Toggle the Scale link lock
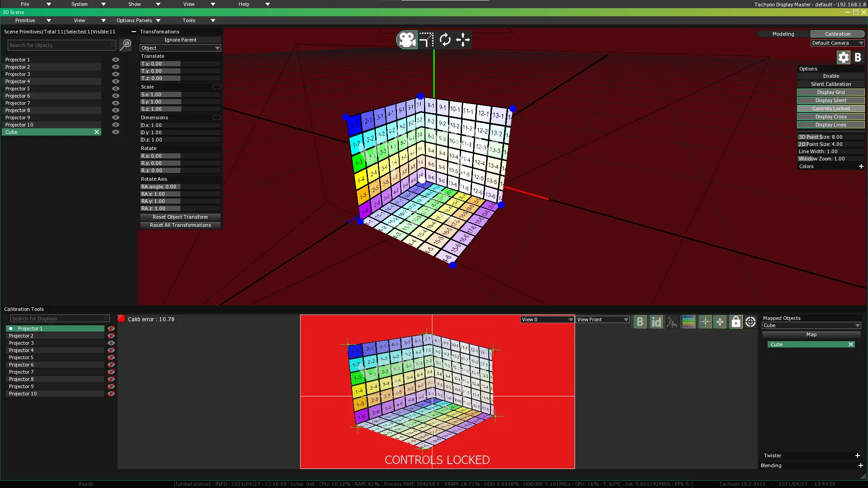This screenshot has width=868, height=488. tap(217, 87)
